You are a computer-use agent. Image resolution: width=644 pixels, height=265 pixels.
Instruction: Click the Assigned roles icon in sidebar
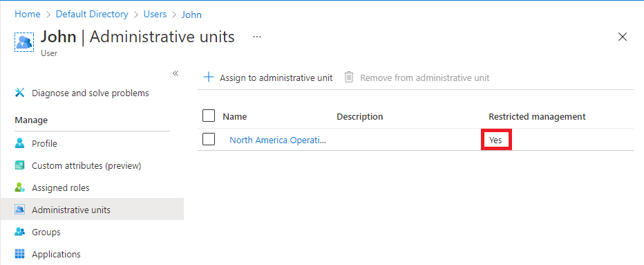pyautogui.click(x=20, y=188)
